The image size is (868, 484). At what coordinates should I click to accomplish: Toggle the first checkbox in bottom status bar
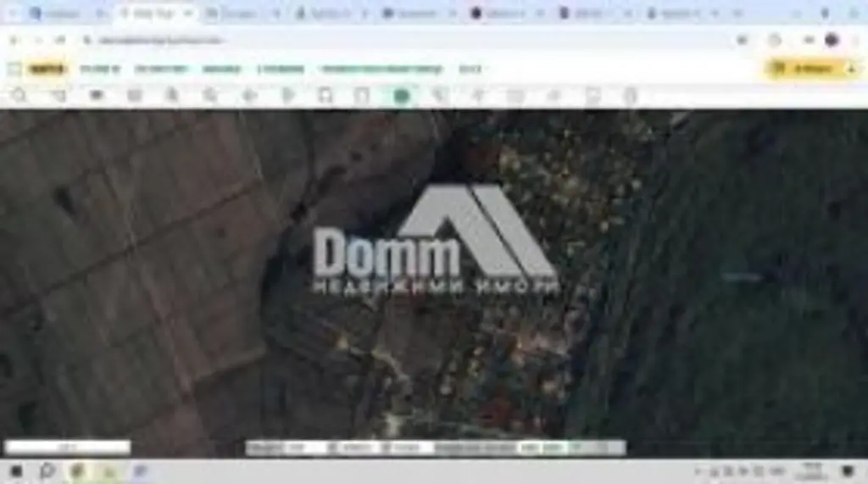tap(332, 447)
